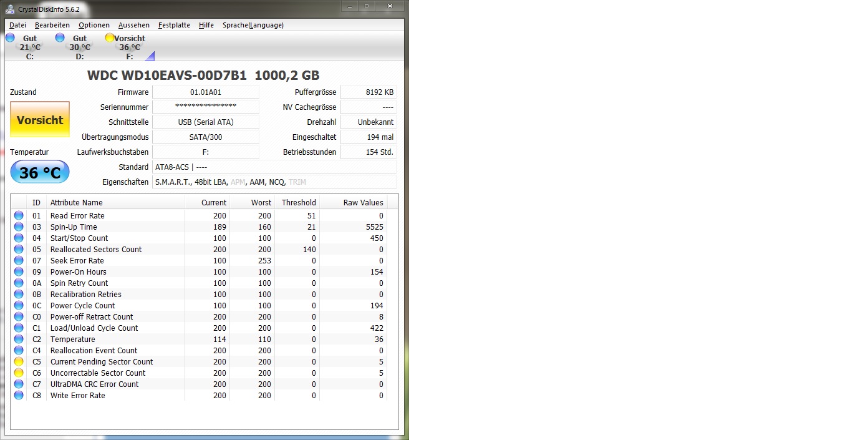This screenshot has width=868, height=440.
Task: Click the threshold 140 in Reallocated Sectors row
Action: (x=309, y=250)
